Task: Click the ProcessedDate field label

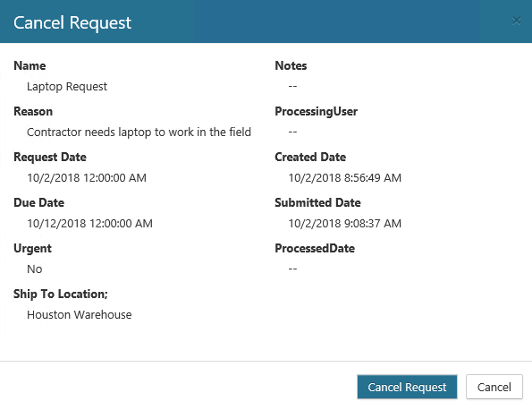Action: [x=315, y=248]
